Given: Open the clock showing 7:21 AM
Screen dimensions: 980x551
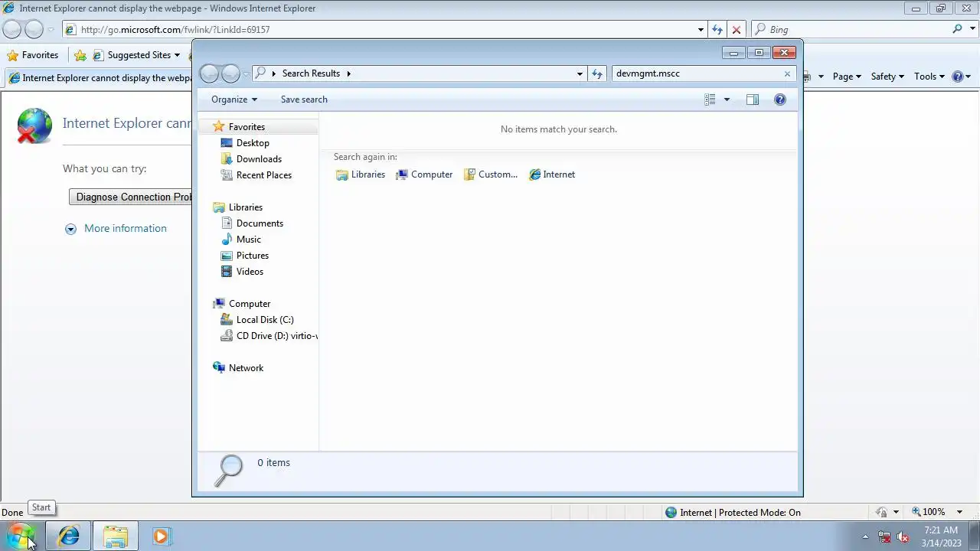Looking at the screenshot, I should pyautogui.click(x=941, y=536).
